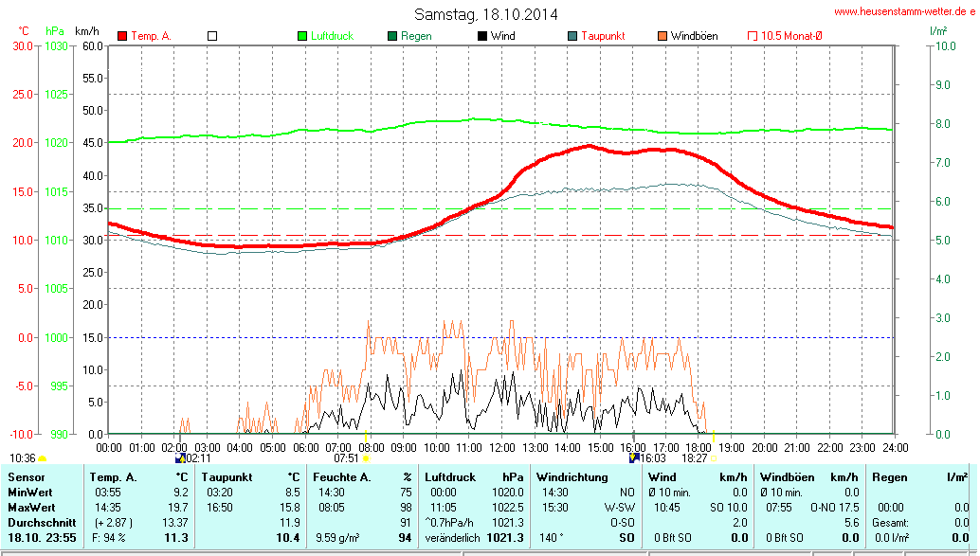Click the F: 94 % humidity text

coord(109,538)
